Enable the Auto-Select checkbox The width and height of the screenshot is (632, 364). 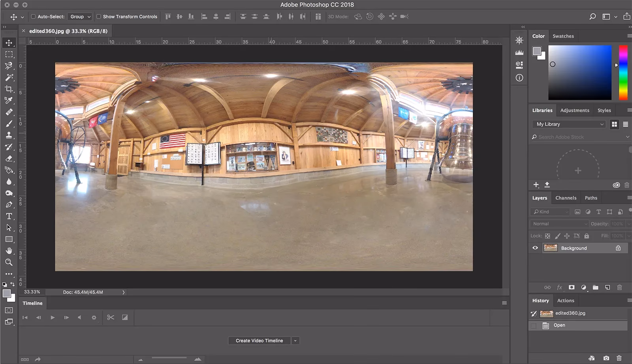coord(34,17)
